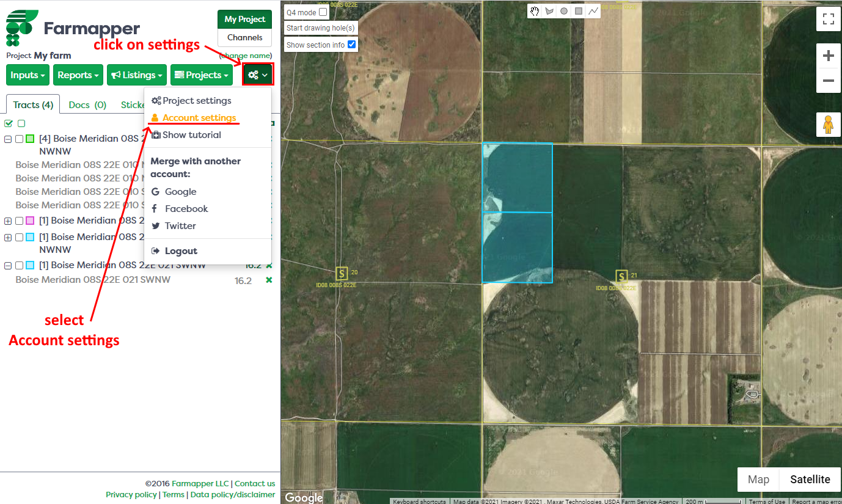Switch to the Docs (0) tab
842x504 pixels.
point(87,105)
